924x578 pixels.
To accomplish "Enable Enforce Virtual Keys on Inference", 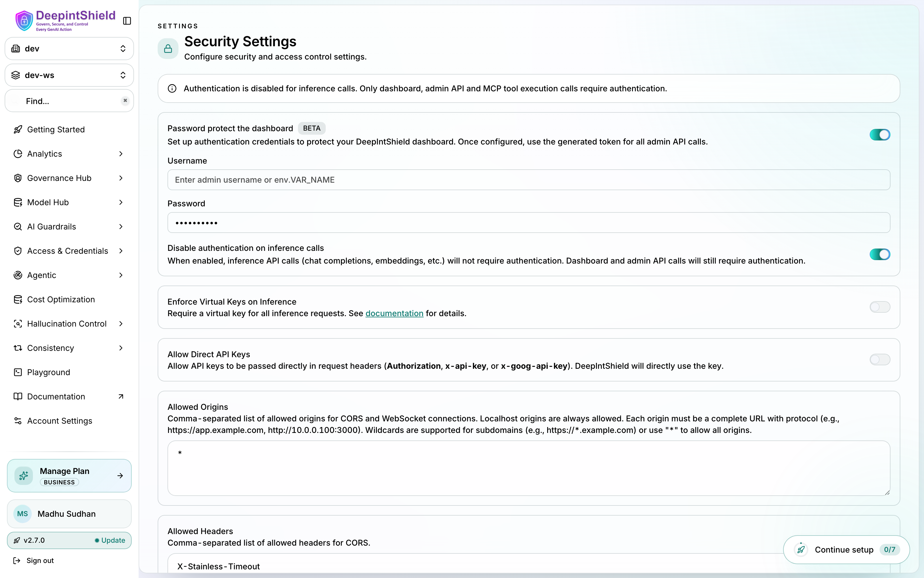I will (x=880, y=307).
